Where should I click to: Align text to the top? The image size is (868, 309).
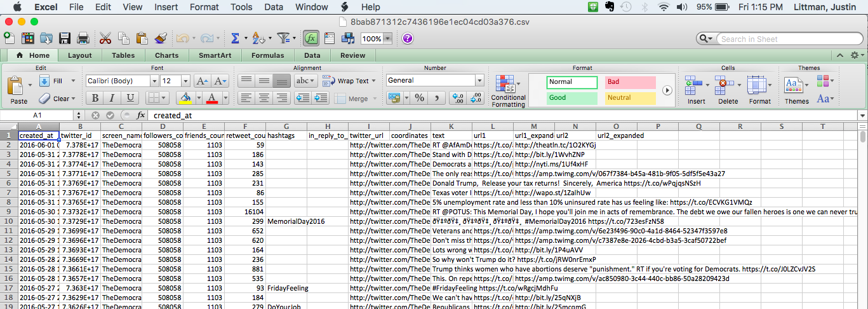click(246, 81)
